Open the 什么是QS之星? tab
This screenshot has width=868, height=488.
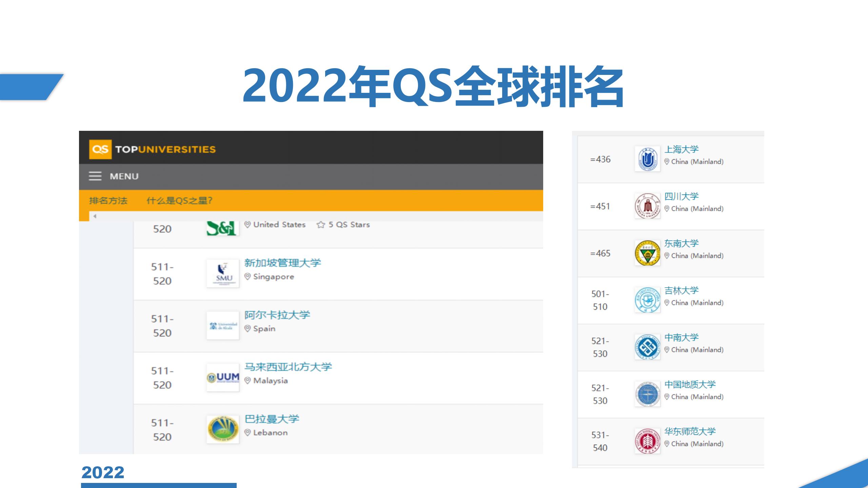(x=179, y=201)
